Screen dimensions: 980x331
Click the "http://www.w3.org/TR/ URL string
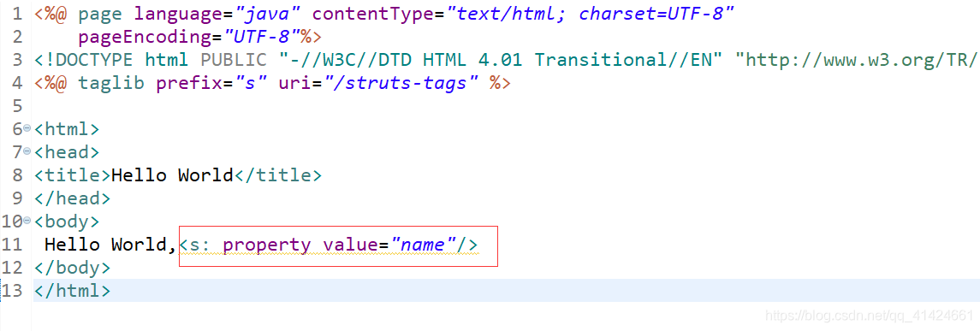856,60
